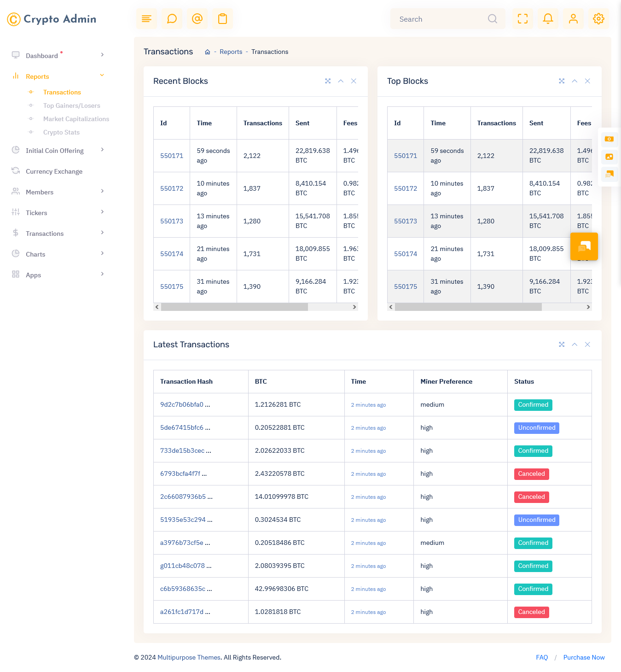Click the Purchase Now footer link
Viewport: 621px width, 672px height.
click(584, 657)
